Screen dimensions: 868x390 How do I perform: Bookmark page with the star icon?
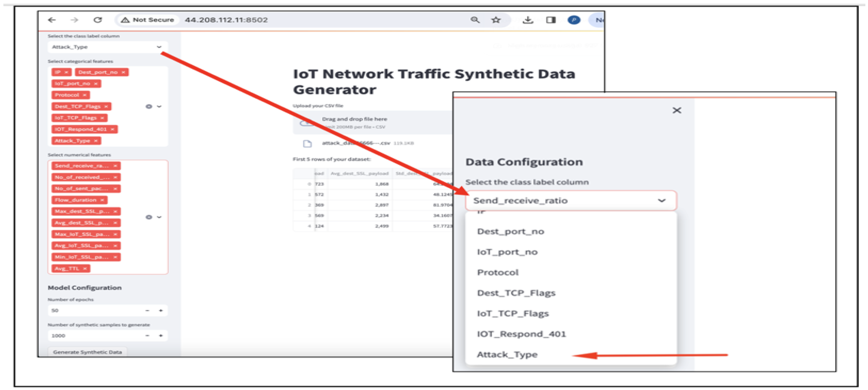tap(496, 20)
